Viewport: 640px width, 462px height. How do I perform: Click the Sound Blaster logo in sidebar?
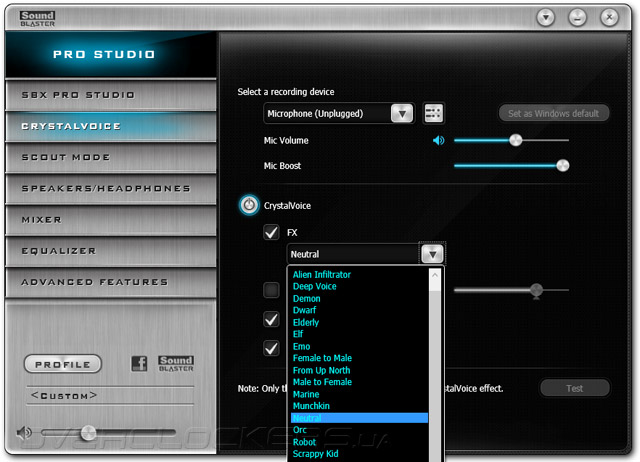click(x=176, y=363)
